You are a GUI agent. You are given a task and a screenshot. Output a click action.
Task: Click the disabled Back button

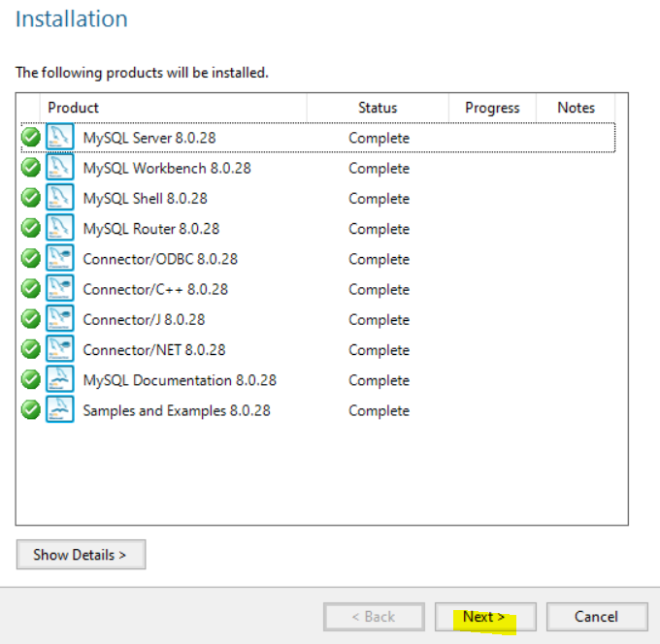click(x=374, y=617)
